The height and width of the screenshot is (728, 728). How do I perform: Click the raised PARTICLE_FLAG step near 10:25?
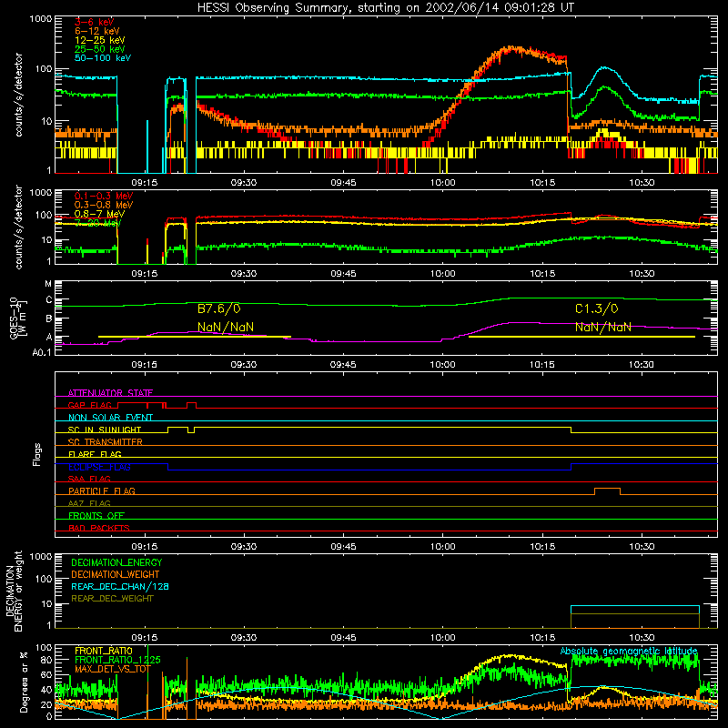[607, 489]
